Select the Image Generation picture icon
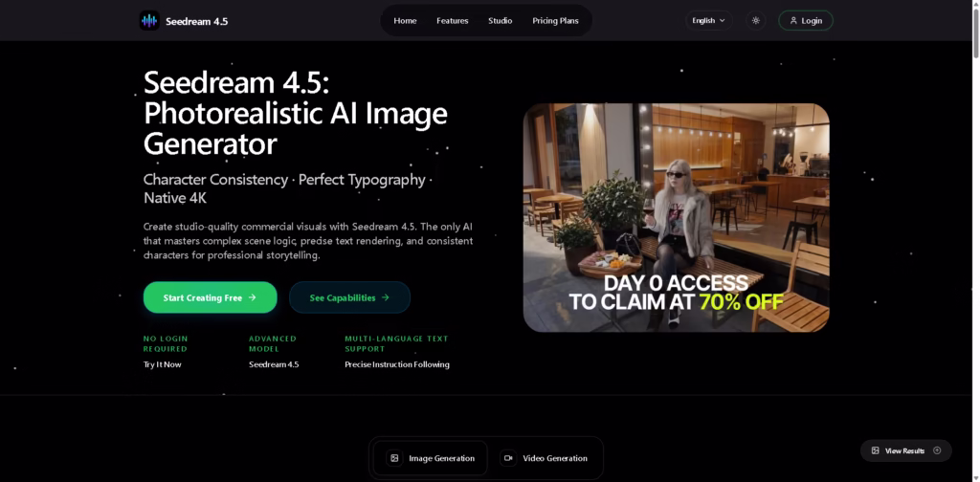 [x=394, y=458]
